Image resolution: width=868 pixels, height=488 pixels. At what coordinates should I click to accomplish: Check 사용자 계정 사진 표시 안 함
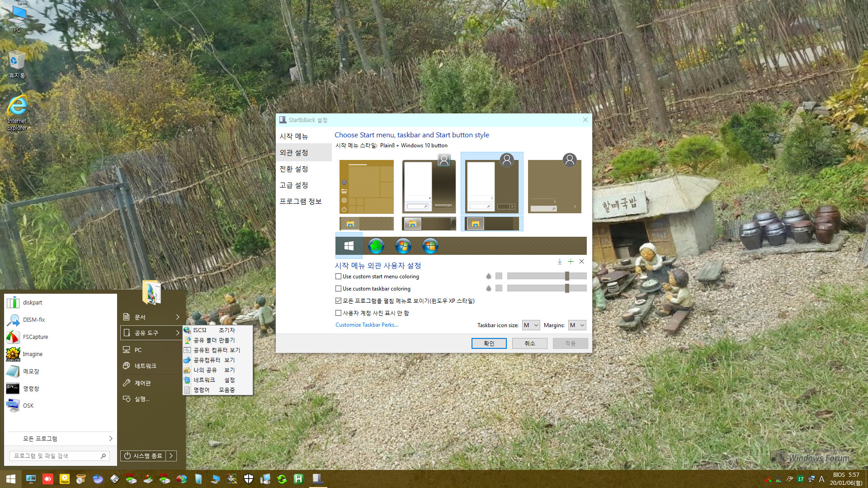[338, 313]
